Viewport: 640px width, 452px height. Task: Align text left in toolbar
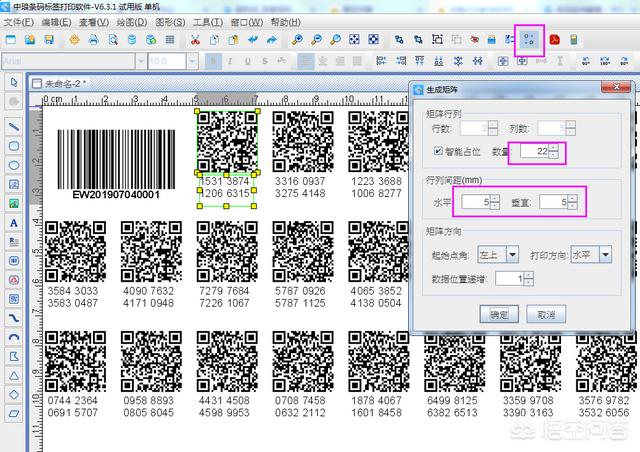click(304, 62)
